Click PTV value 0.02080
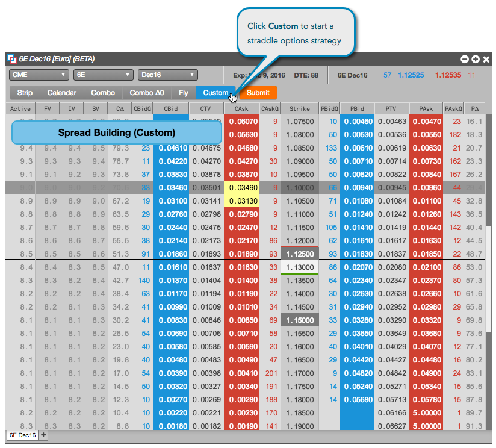 coord(392,267)
